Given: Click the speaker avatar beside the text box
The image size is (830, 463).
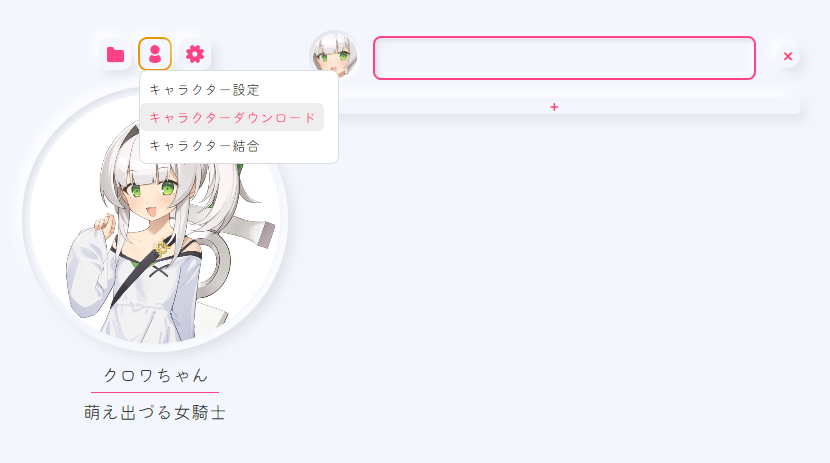Looking at the screenshot, I should coord(333,55).
